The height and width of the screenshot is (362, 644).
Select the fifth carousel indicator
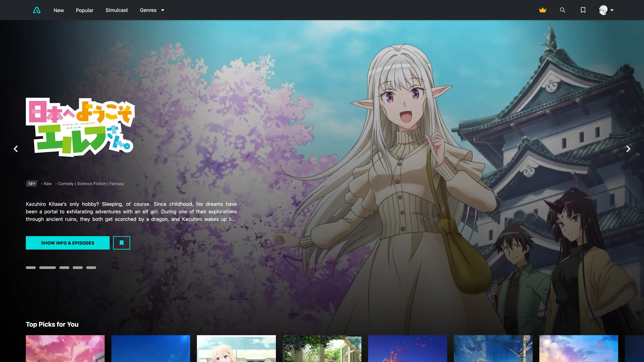91,268
